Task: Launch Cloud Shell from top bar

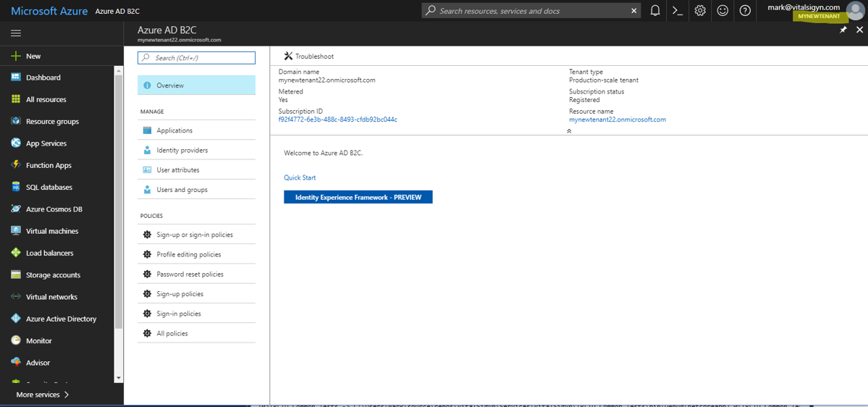Action: [678, 11]
